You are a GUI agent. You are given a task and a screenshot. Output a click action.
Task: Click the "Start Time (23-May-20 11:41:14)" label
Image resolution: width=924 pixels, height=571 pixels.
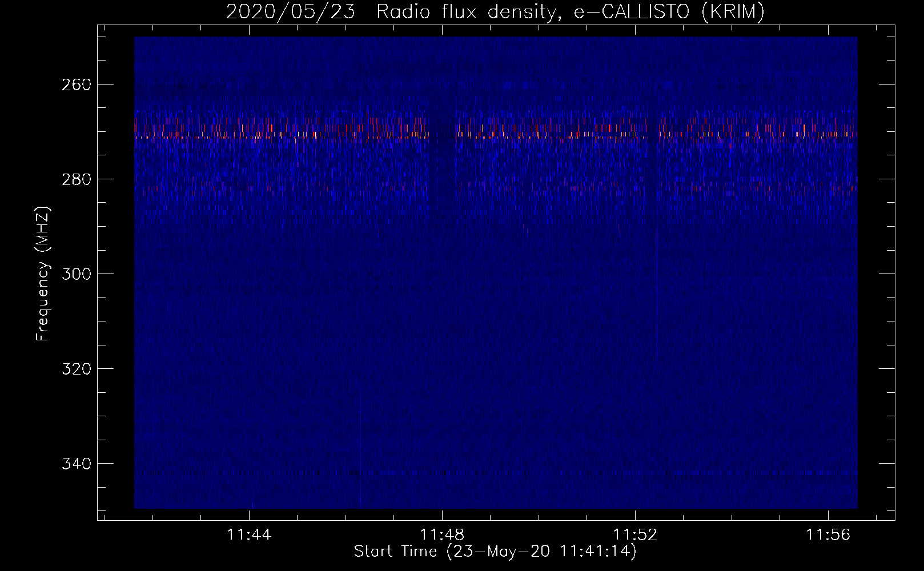(x=495, y=552)
